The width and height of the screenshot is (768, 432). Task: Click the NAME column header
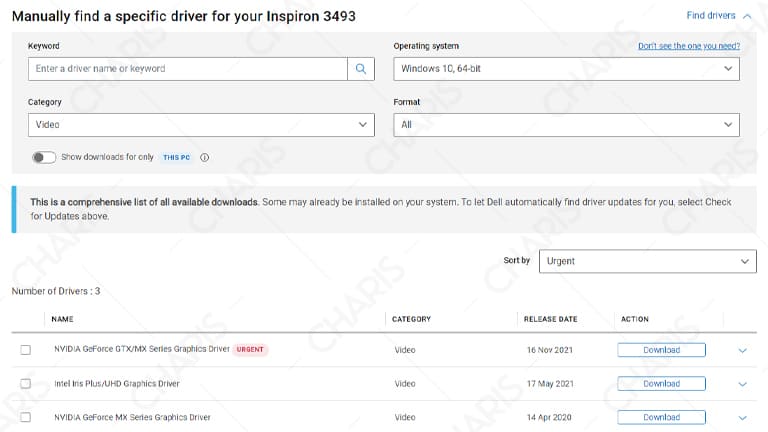click(62, 319)
